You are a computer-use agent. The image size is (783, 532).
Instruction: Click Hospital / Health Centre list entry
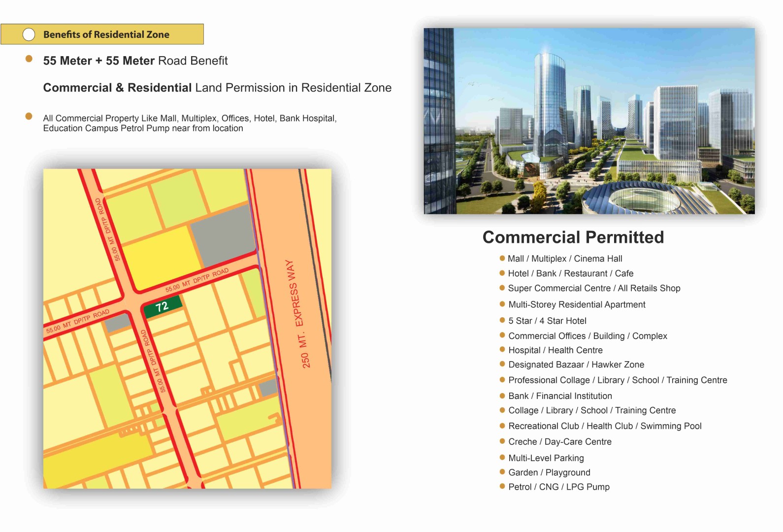[555, 350]
